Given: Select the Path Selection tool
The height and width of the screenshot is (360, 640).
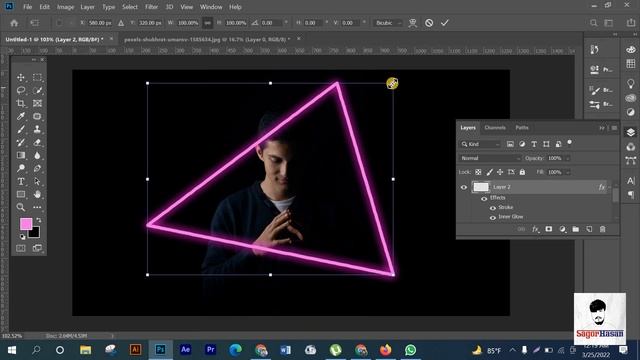Looking at the screenshot, I should [x=37, y=182].
